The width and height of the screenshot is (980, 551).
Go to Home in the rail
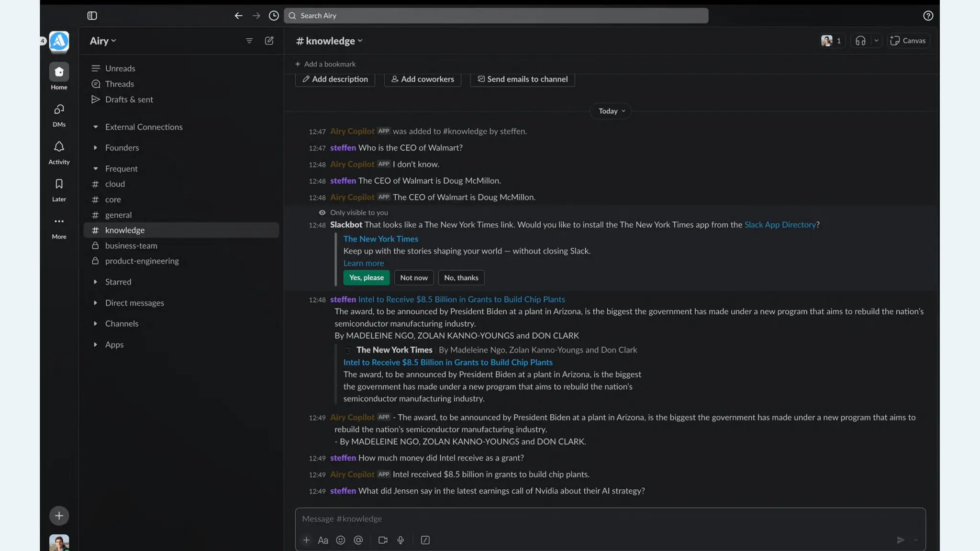tap(59, 77)
